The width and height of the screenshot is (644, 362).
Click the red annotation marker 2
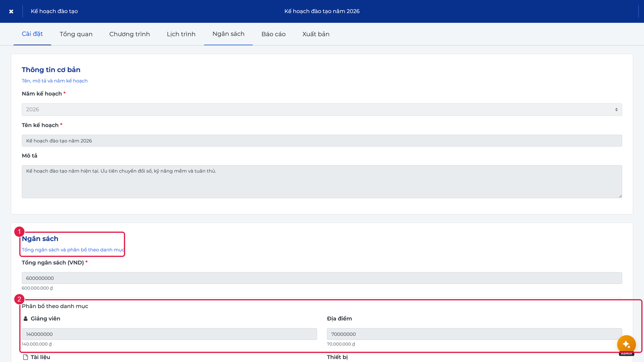click(19, 299)
